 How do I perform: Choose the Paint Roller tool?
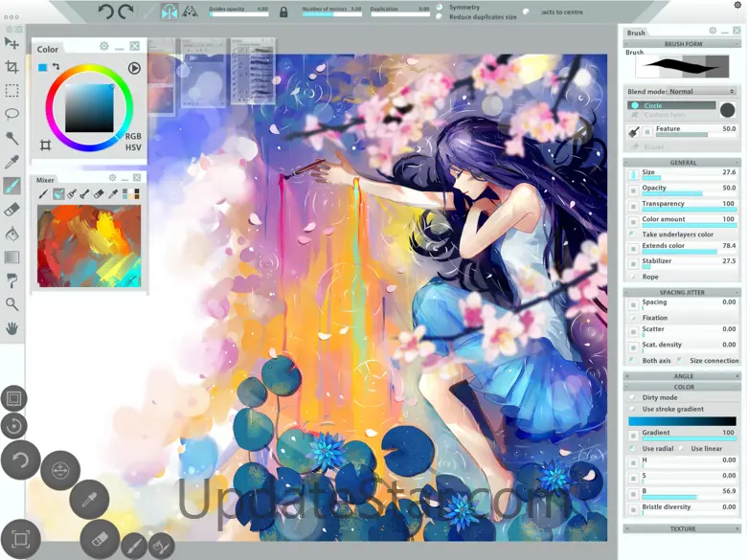tap(11, 280)
